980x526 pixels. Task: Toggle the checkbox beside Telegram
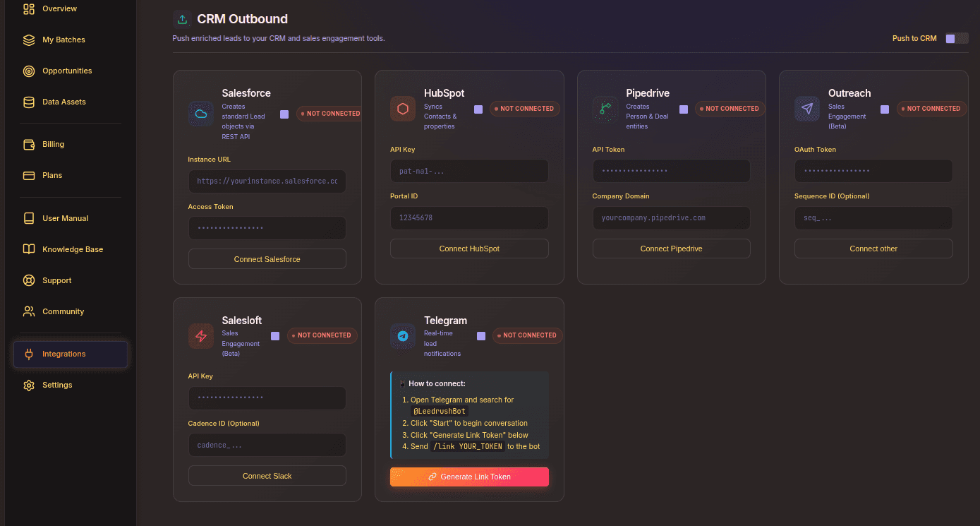pos(480,336)
